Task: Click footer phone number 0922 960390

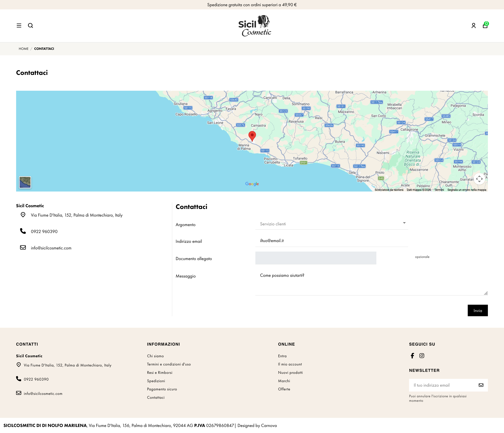Action: 36,379
